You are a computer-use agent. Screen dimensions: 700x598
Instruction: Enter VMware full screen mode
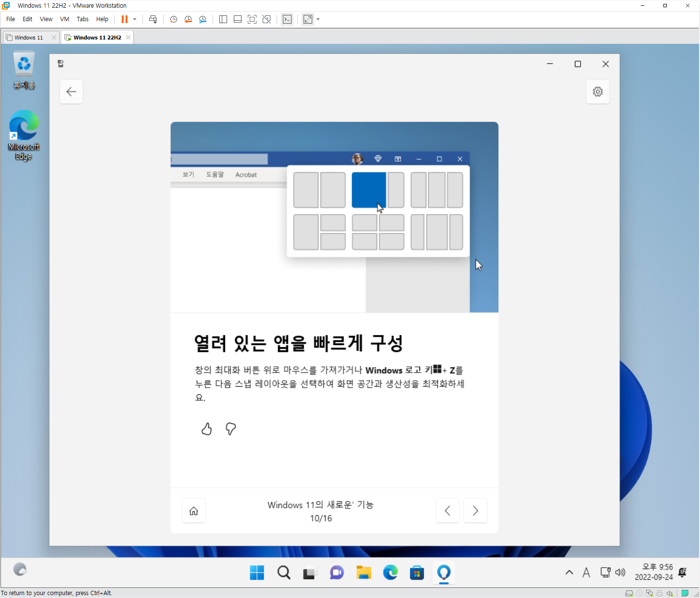(x=252, y=19)
